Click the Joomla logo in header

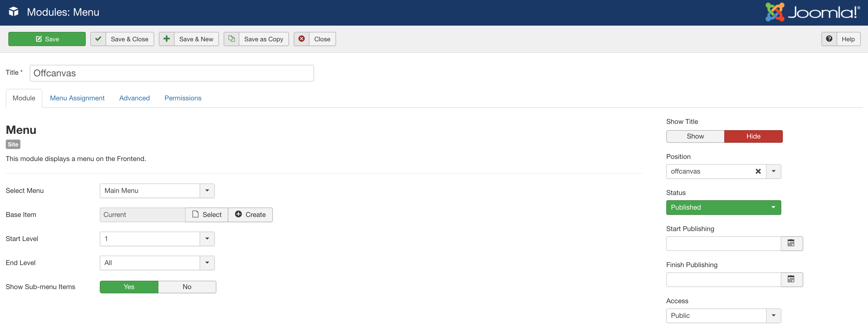coord(812,12)
